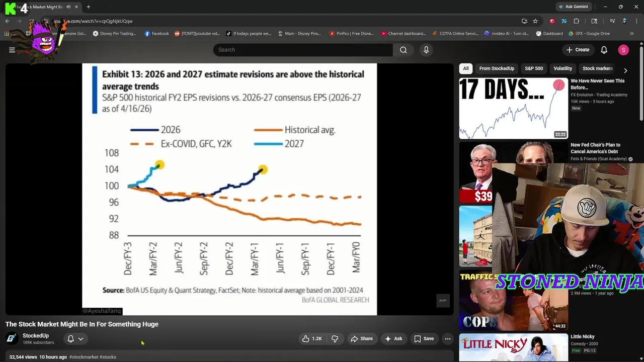Open the Chrome profile avatar
This screenshot has height=362, width=644.
point(624,21)
